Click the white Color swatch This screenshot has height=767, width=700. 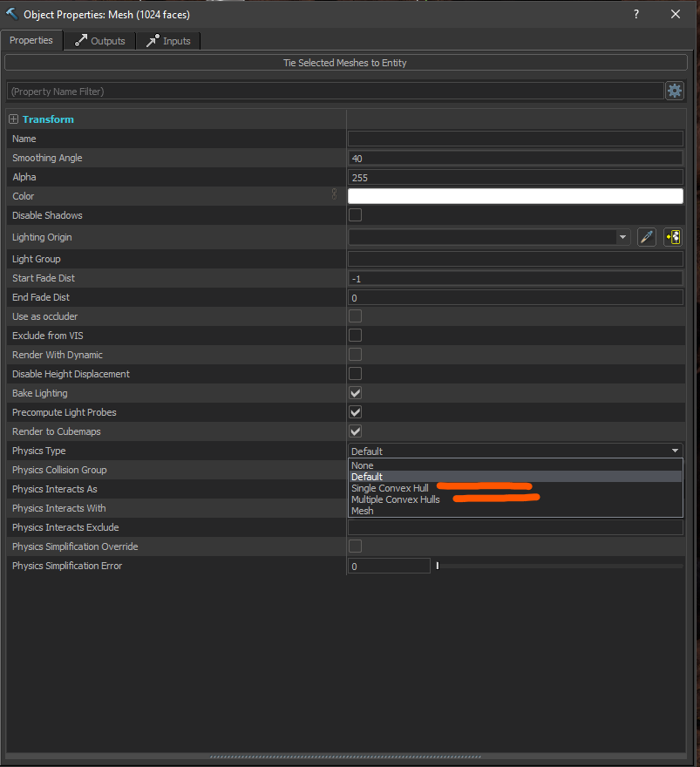[514, 196]
